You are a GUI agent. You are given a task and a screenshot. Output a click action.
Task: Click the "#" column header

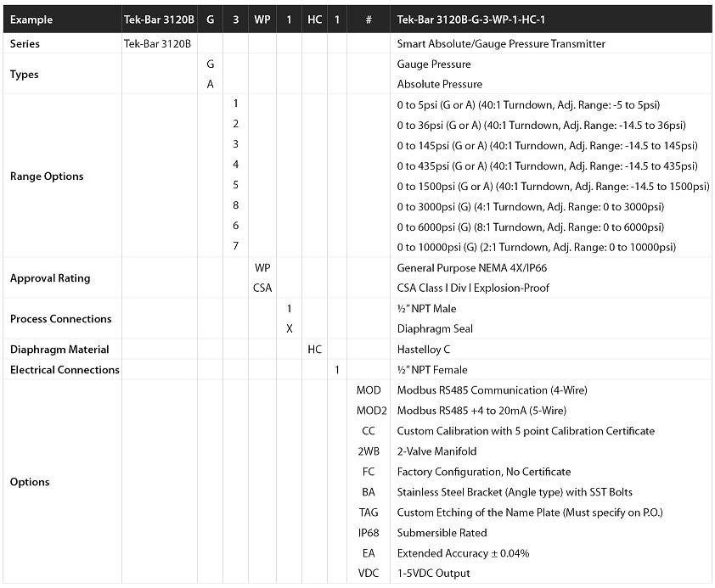(x=369, y=20)
